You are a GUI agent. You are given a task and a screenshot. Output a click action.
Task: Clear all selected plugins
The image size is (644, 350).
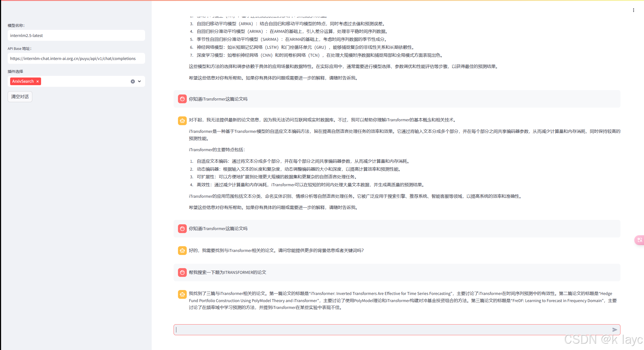click(x=133, y=81)
